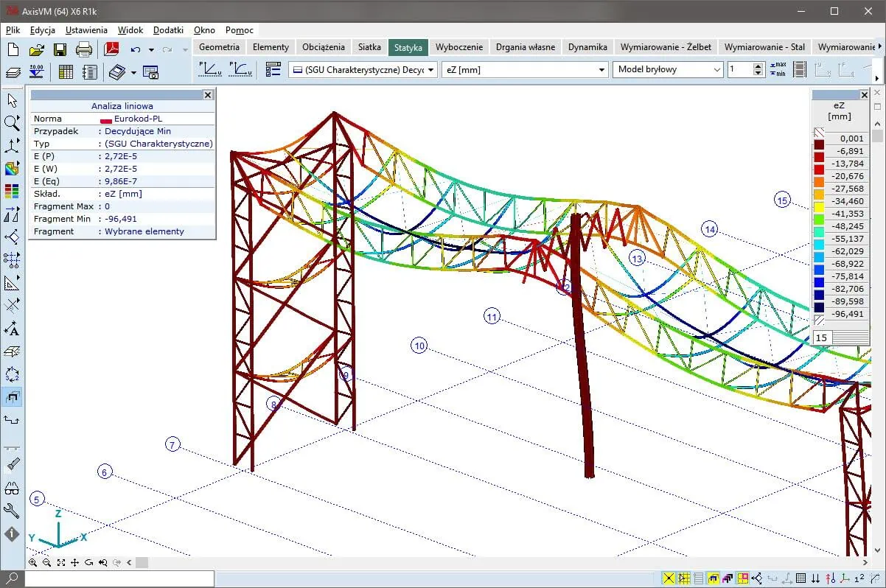
Task: Export to PDF using the red PDF icon
Action: pyautogui.click(x=111, y=50)
